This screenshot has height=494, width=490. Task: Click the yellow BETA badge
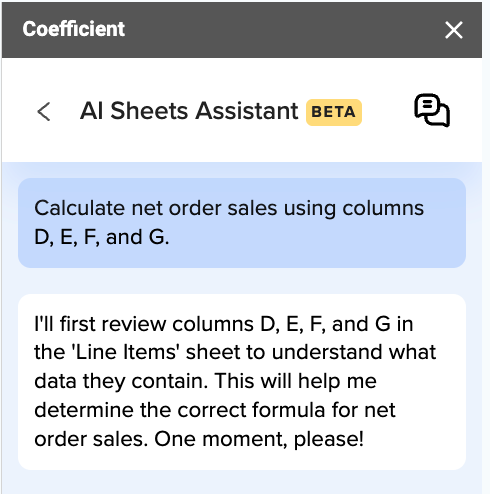coord(334,112)
